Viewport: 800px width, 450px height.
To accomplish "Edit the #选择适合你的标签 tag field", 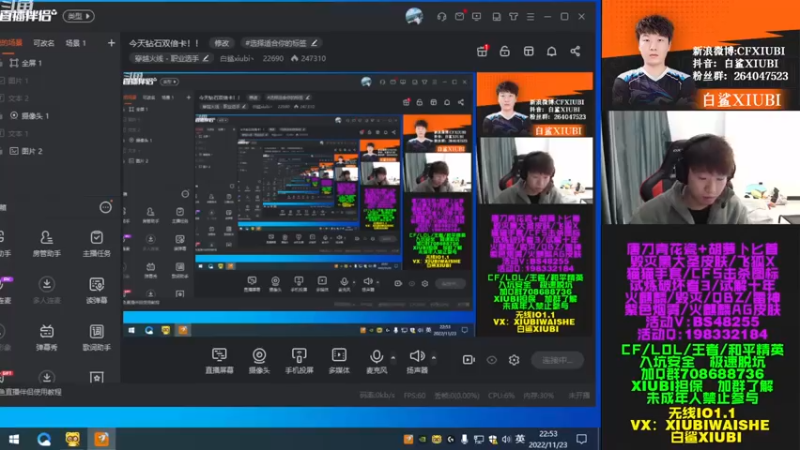I will pos(281,43).
